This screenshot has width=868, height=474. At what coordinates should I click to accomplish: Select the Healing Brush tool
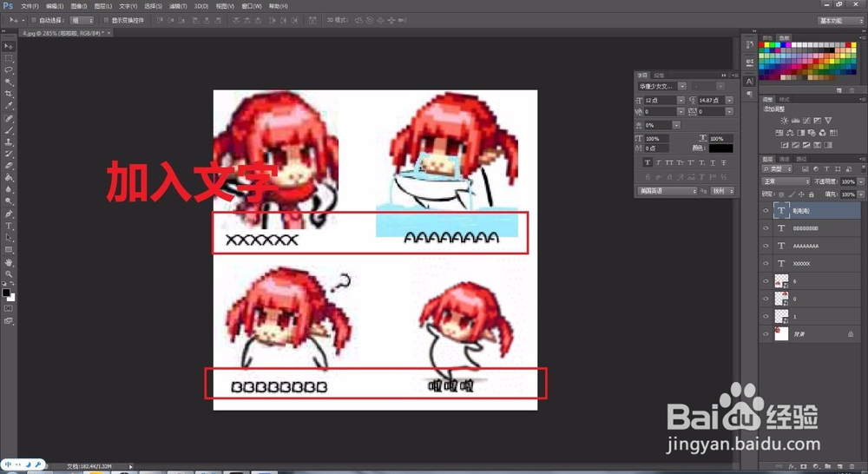tap(9, 119)
